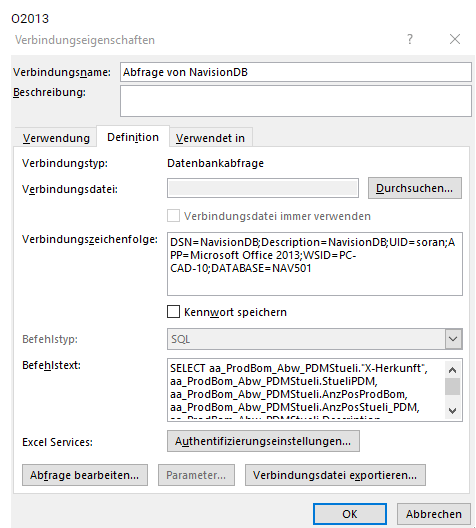Click the Durchsuchen... button
Screen dimensions: 476x528
pyautogui.click(x=414, y=188)
